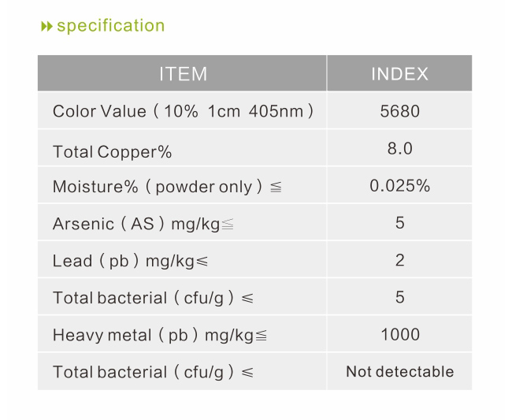Click the less-than-or-equal symbol after Lead mg/kg

coord(202,262)
